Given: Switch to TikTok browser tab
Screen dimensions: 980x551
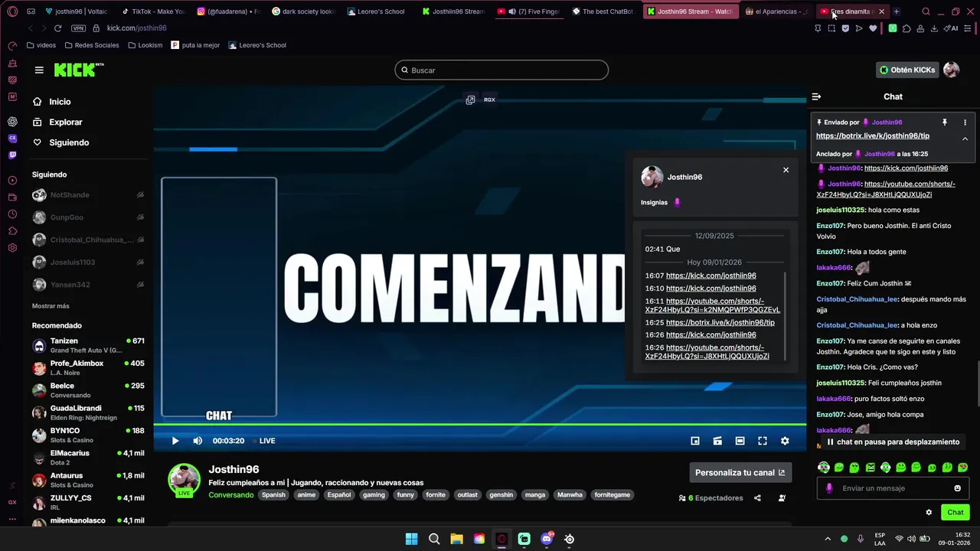Looking at the screenshot, I should point(153,11).
